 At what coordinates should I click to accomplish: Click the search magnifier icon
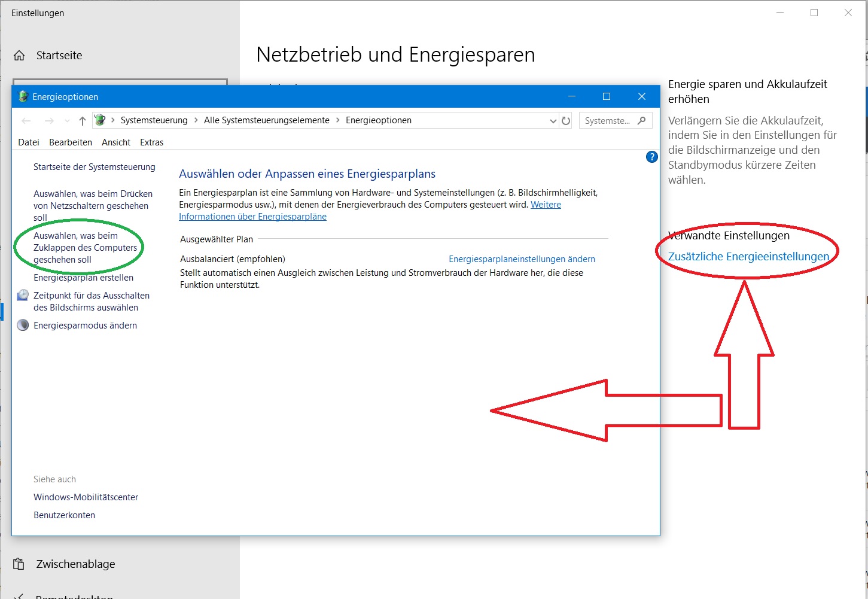point(642,120)
